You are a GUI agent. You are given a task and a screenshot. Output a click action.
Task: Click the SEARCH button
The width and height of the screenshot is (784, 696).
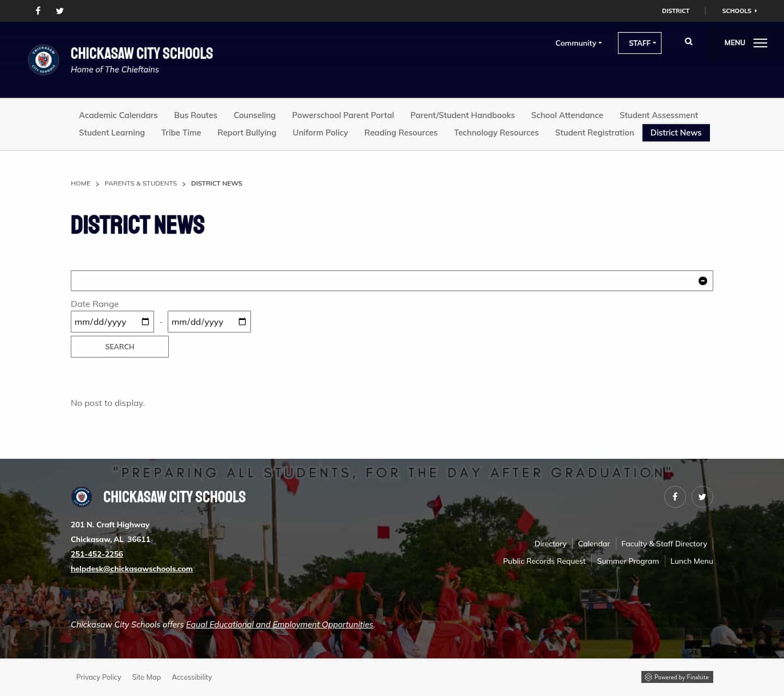119,347
